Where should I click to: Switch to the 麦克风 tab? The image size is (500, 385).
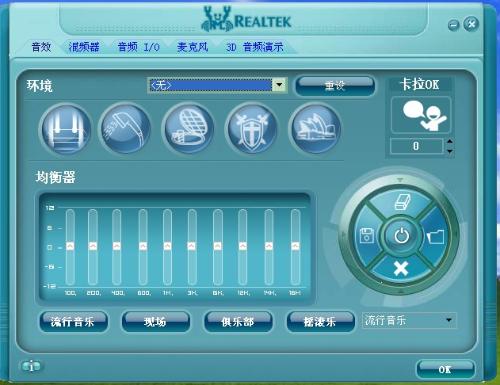[x=193, y=47]
